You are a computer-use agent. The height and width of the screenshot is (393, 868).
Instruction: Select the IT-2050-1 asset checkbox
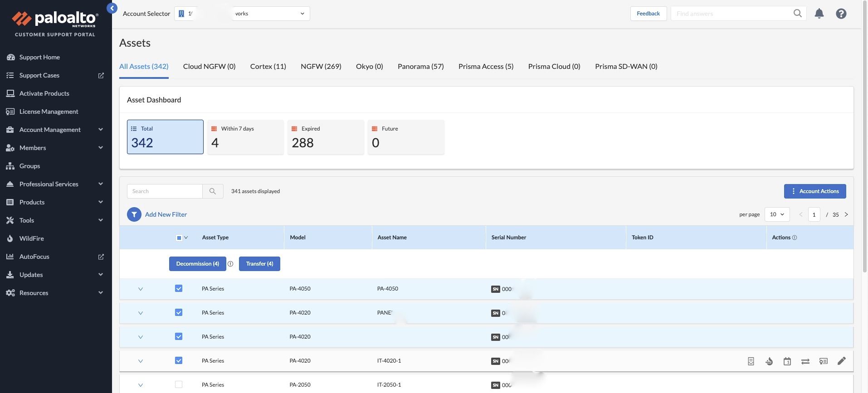tap(179, 384)
